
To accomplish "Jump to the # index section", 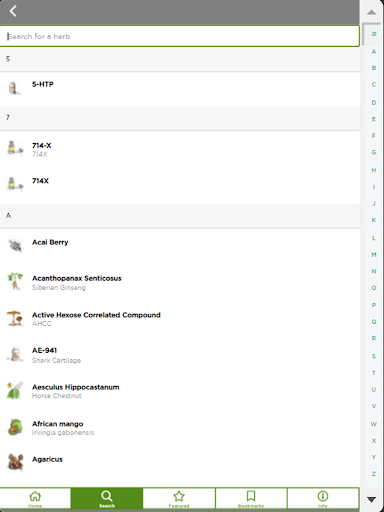I will tap(374, 34).
